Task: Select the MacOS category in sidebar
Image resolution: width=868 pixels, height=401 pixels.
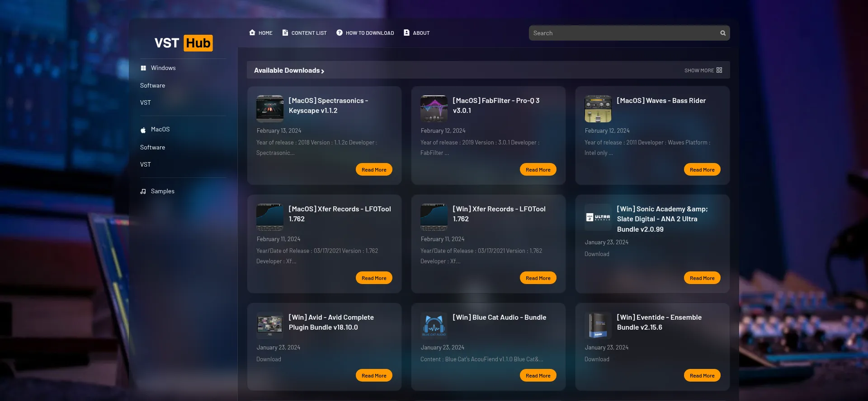Action: 155,130
